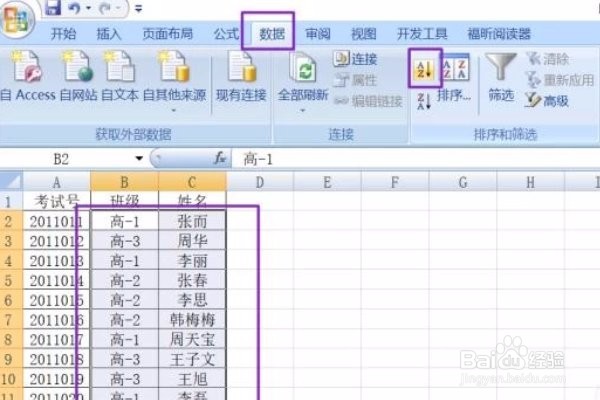Viewport: 600px width, 400px height.
Task: Save the workbook with the floppy icon
Action: [53, 8]
